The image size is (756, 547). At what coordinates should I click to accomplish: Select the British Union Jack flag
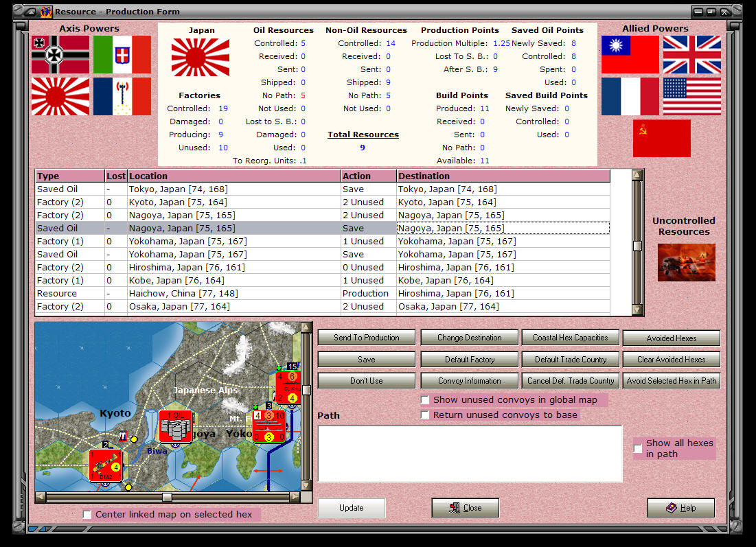coord(691,54)
